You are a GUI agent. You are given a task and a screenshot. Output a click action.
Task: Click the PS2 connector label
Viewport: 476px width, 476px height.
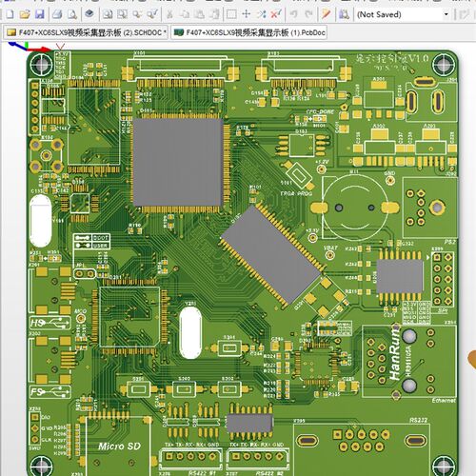pyautogui.click(x=450, y=242)
